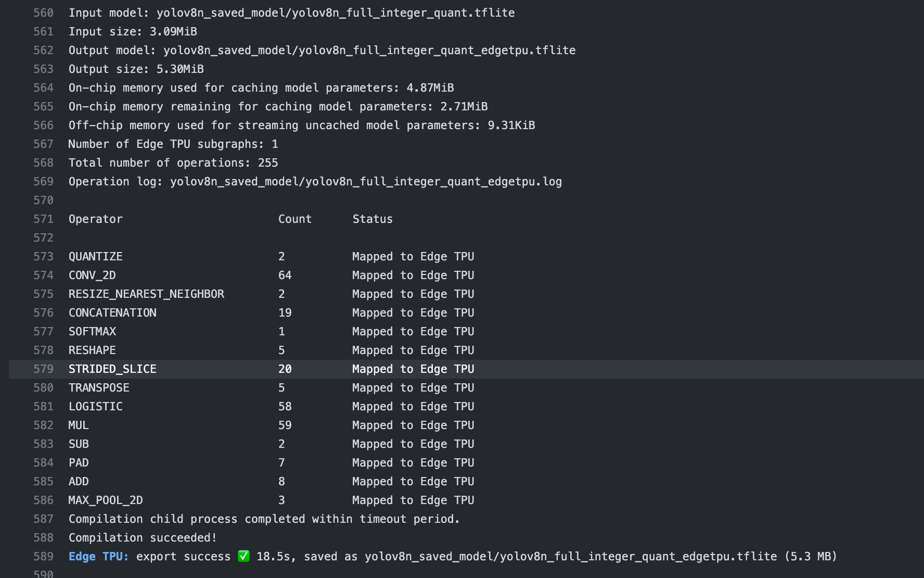The image size is (924, 578).
Task: Select the SOFTMAX operator text
Action: pyautogui.click(x=92, y=331)
